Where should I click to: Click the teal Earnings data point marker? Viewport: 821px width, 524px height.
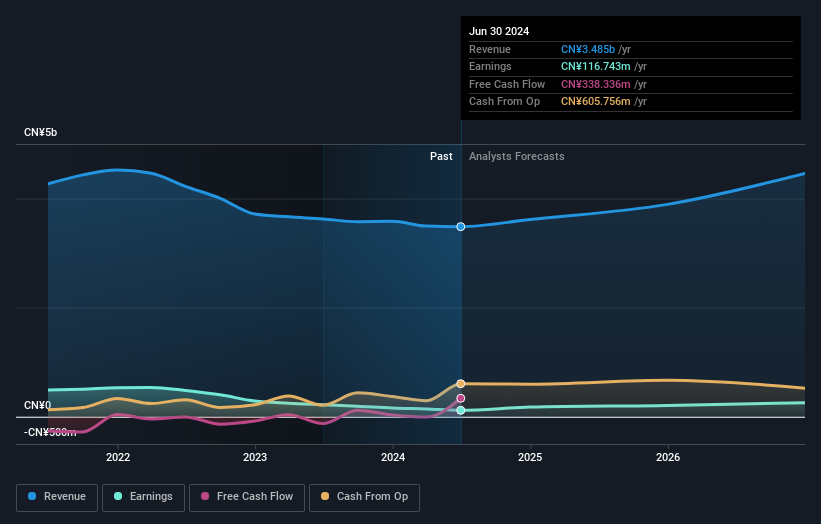tap(461, 410)
